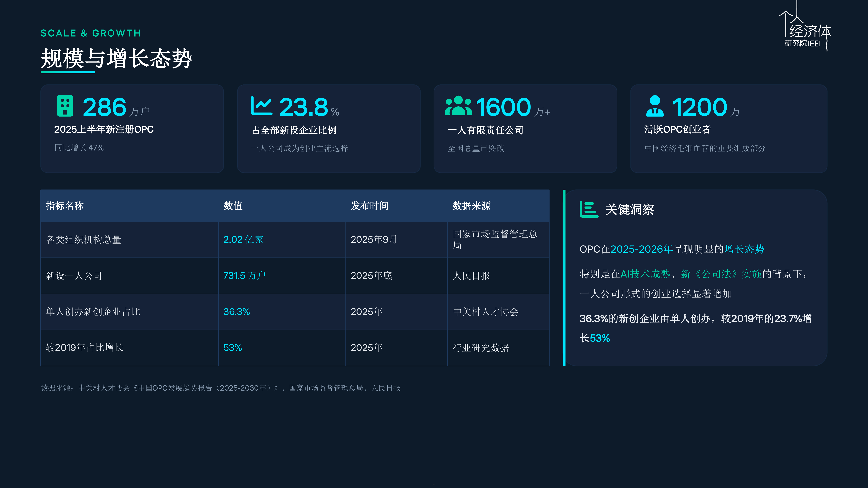Select the label 占全部新设企业比例
Image resolution: width=868 pixels, height=488 pixels.
tap(294, 130)
